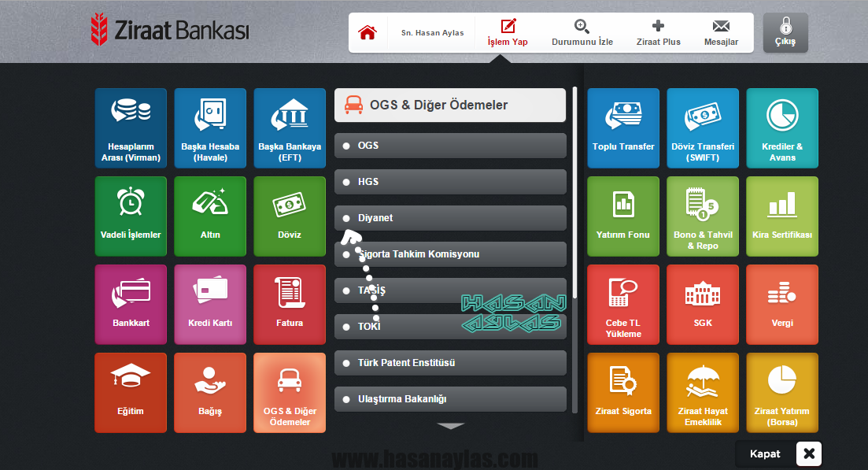The height and width of the screenshot is (470, 868).
Task: Open the Toplu Transfer tile
Action: [623, 128]
